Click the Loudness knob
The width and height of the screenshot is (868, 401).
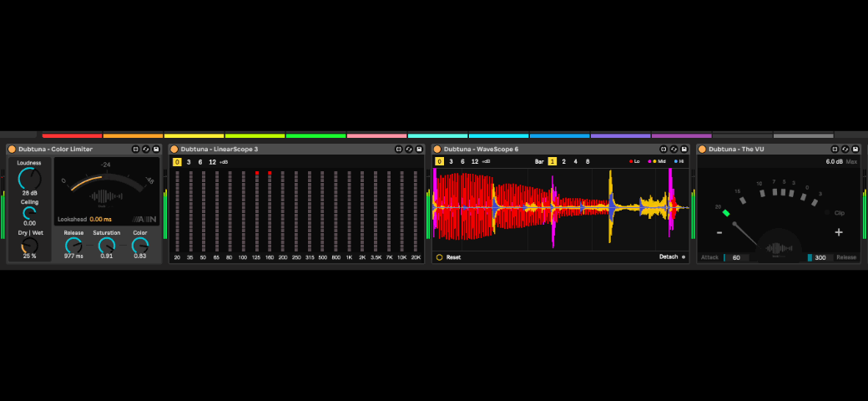(x=29, y=178)
